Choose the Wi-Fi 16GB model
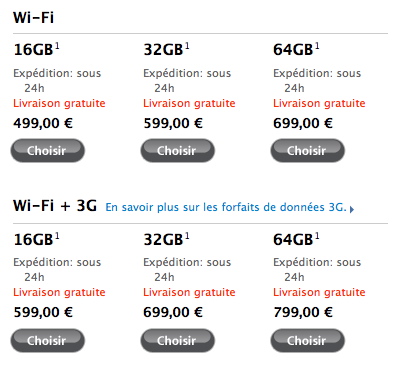This screenshot has width=400, height=370. [x=48, y=151]
